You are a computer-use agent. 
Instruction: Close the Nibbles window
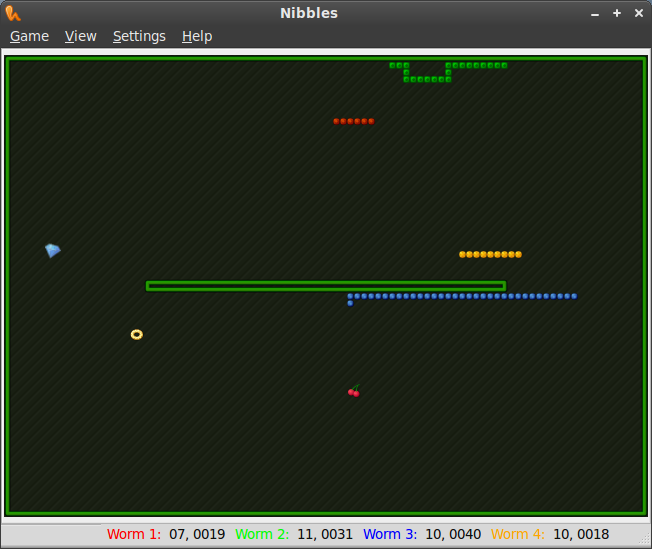(639, 13)
